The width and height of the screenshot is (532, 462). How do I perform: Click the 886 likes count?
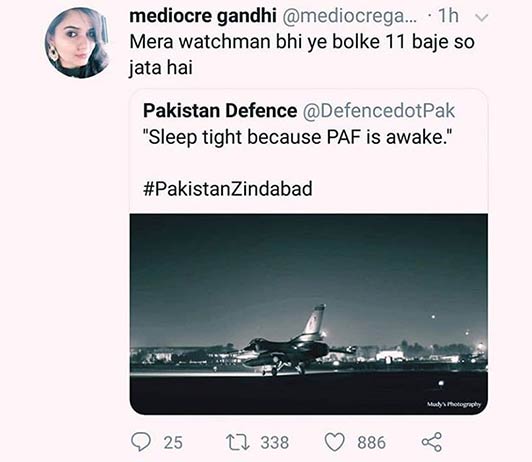(x=371, y=443)
